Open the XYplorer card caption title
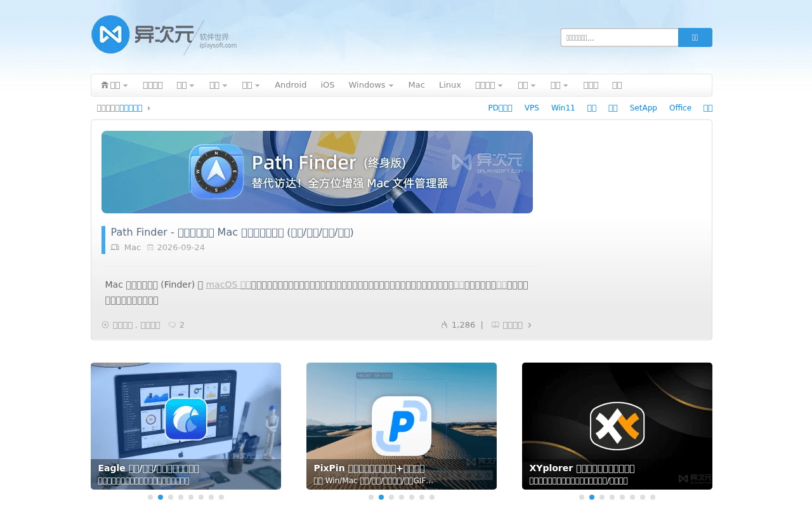Image resolution: width=812 pixels, height=508 pixels. pyautogui.click(x=582, y=469)
